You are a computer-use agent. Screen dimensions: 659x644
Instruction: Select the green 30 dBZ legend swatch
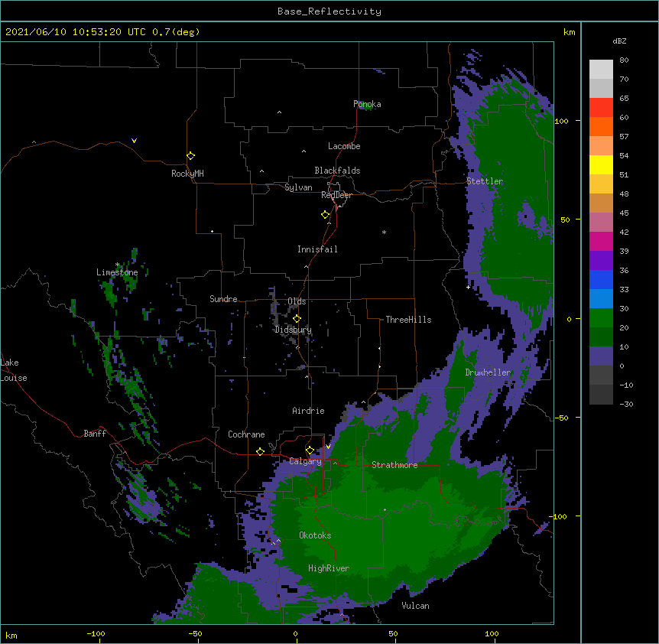tap(601, 318)
